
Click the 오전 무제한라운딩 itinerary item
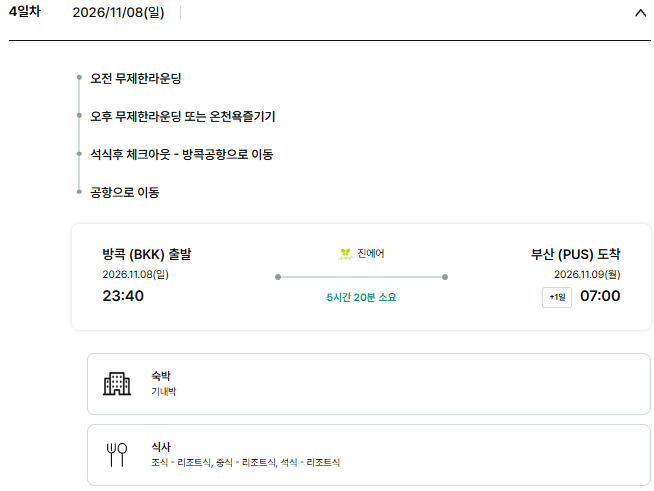[x=136, y=78]
